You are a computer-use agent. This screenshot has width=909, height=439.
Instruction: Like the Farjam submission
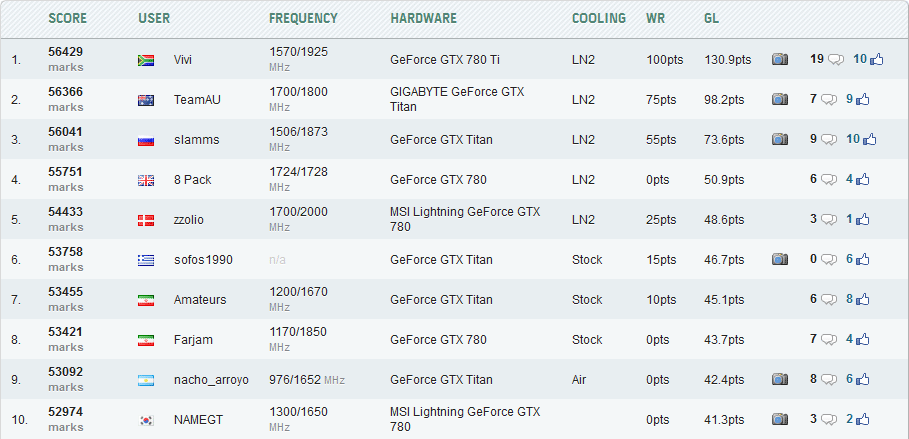863,339
